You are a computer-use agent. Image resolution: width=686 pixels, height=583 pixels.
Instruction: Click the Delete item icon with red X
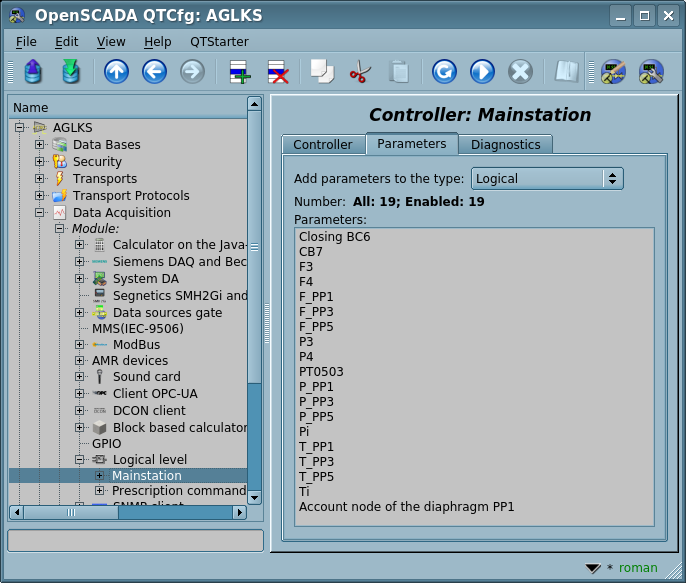tap(277, 72)
